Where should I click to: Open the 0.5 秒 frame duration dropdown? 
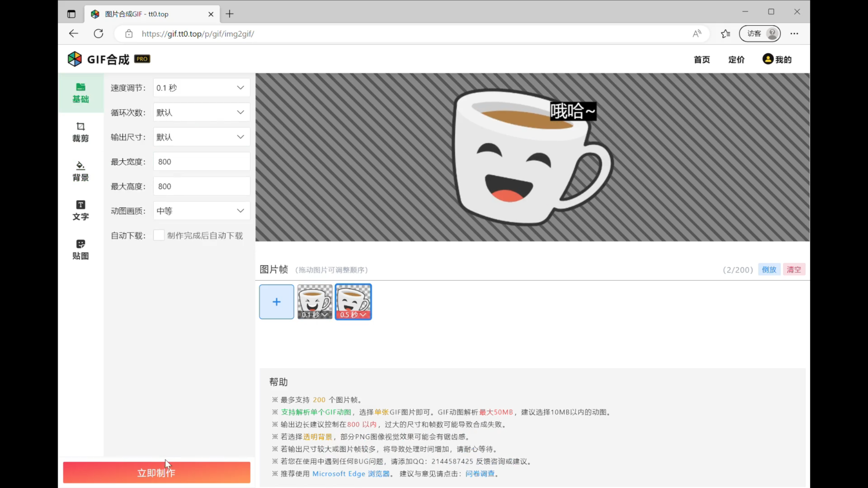point(353,314)
